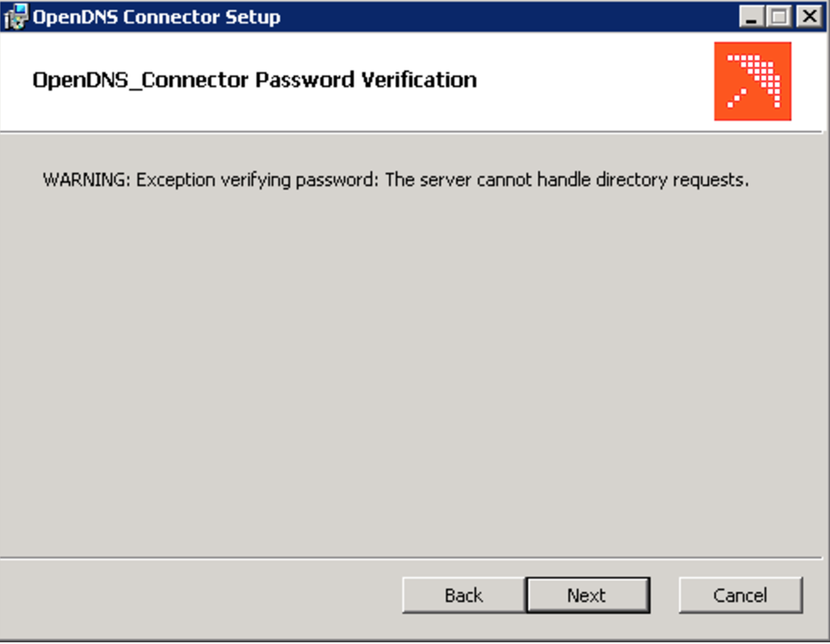Screen dimensions: 830x644
Task: Click the orange OpenDNS logo
Action: [752, 81]
